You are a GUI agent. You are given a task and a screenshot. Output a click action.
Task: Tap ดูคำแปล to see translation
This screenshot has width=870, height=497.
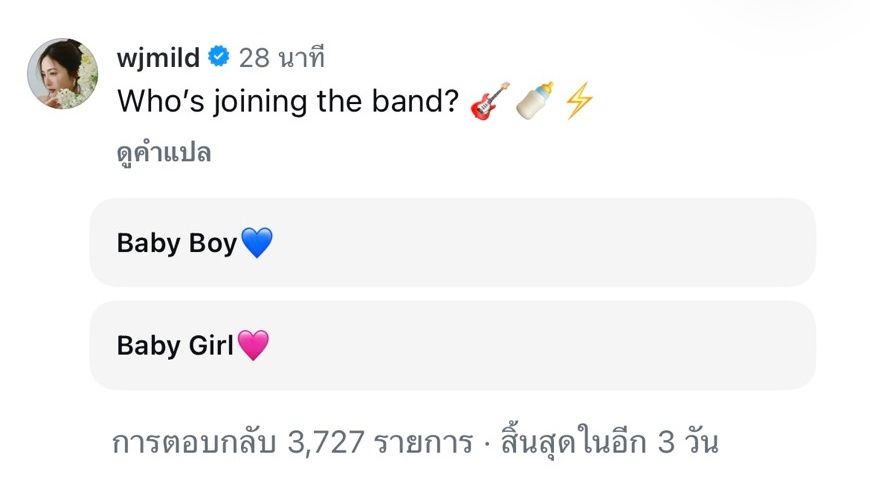(164, 153)
